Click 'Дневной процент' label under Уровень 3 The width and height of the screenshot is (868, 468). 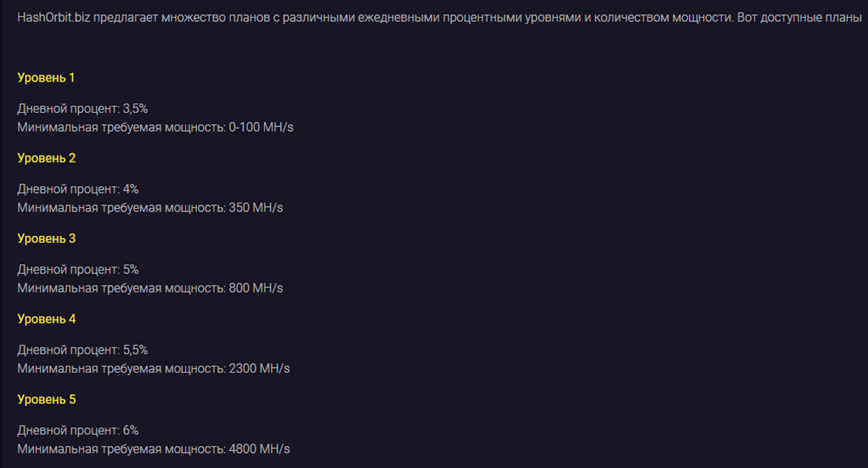(x=68, y=269)
